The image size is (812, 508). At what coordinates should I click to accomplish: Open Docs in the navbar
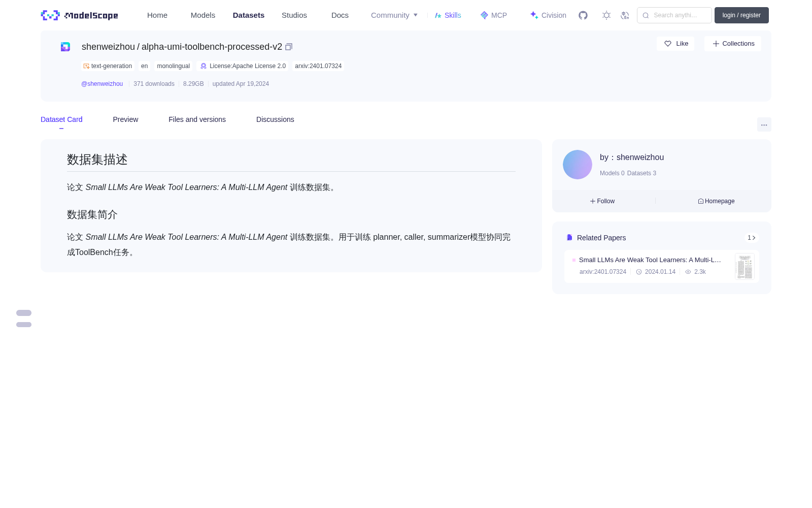pos(340,15)
